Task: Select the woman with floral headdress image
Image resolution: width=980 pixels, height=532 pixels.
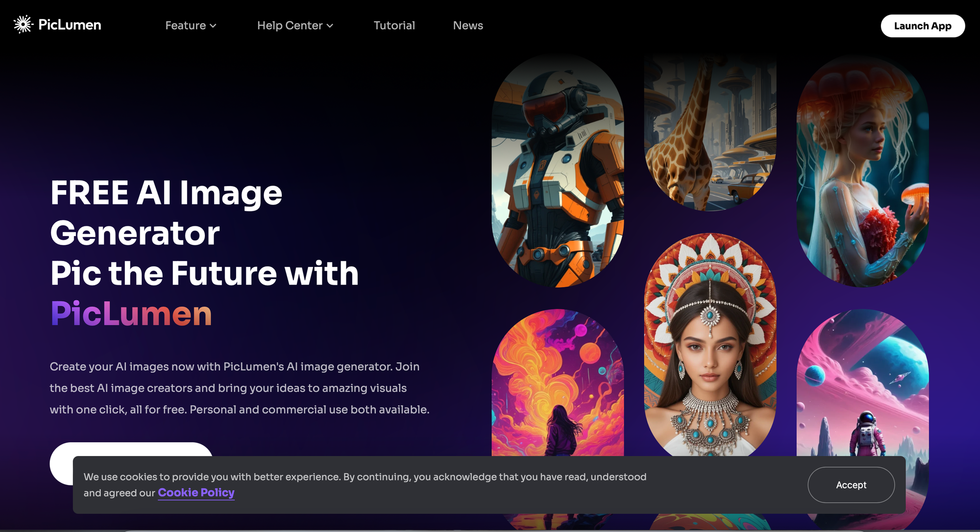Action: [710, 344]
